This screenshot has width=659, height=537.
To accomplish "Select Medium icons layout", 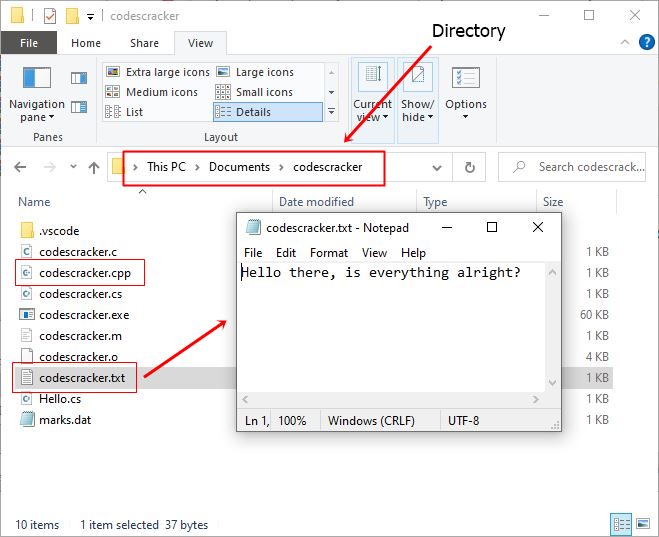I will 152,92.
